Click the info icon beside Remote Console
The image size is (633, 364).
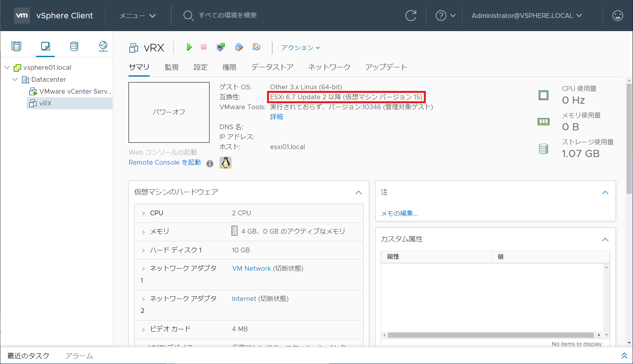[x=210, y=163]
